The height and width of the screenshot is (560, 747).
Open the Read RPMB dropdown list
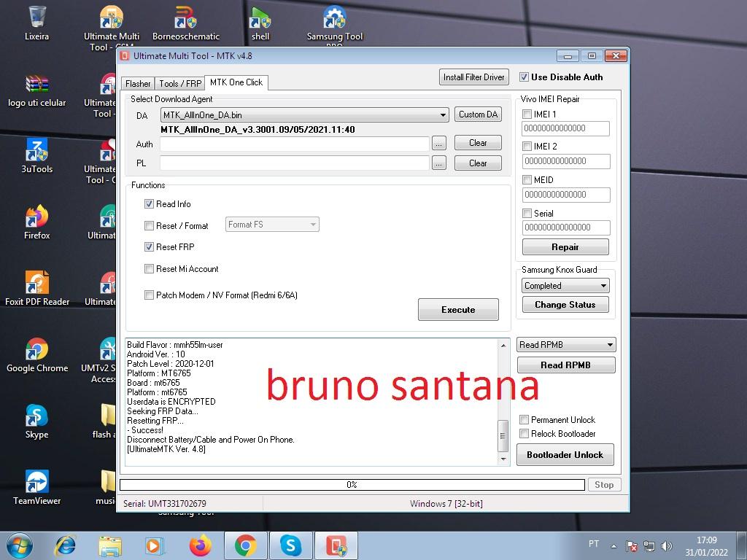coord(566,345)
